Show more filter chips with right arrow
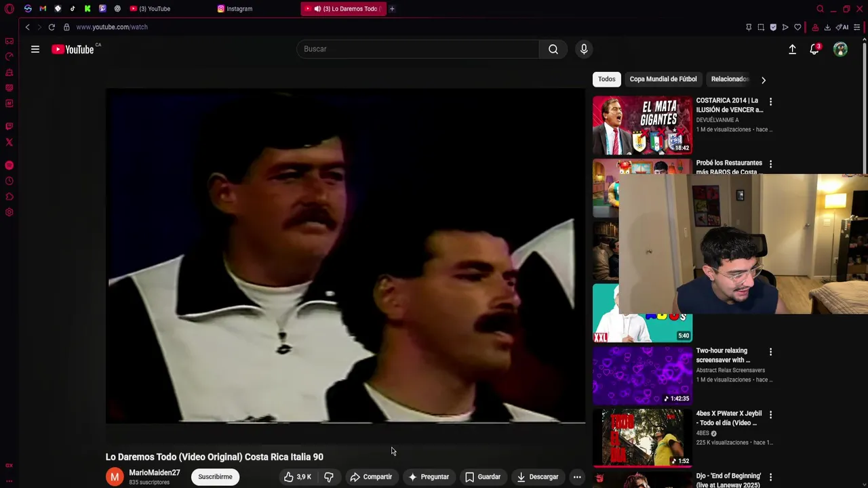 coord(764,80)
